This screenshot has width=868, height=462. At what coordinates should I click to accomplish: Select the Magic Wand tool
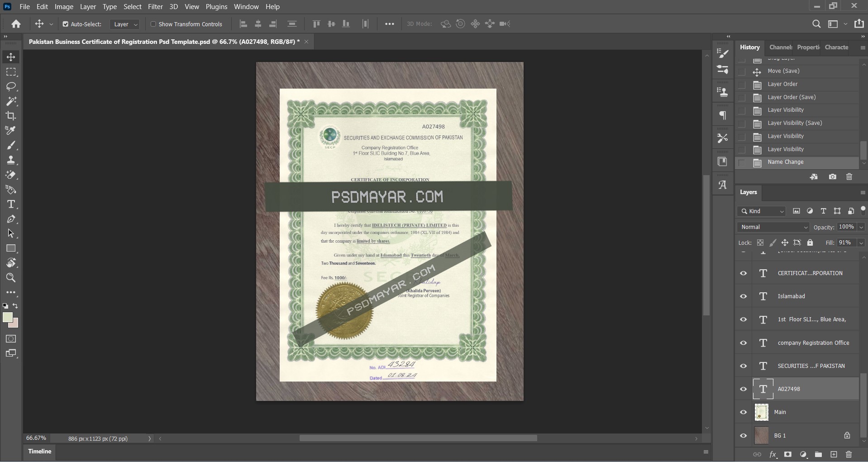tap(11, 101)
